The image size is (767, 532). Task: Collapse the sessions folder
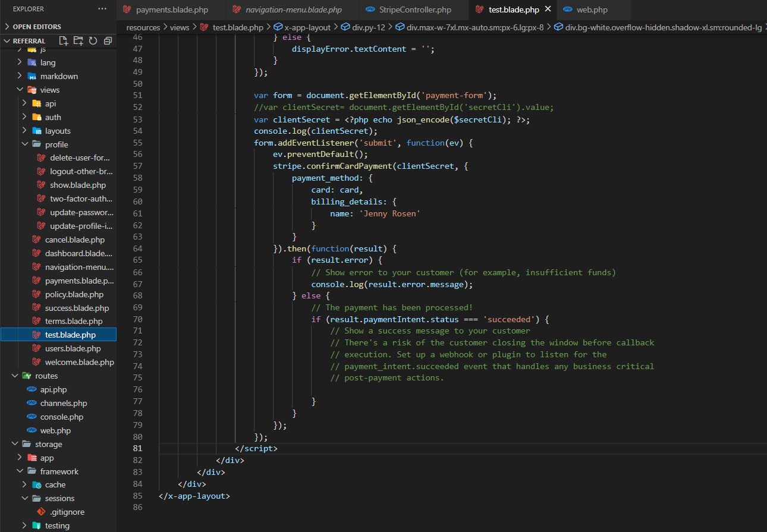(58, 498)
